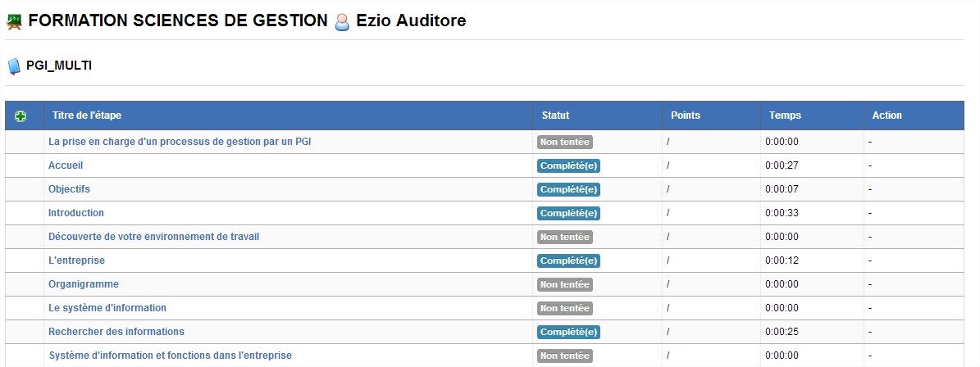Click the blackboard course icon beside FORMATION
This screenshot has width=980, height=367.
click(x=15, y=22)
